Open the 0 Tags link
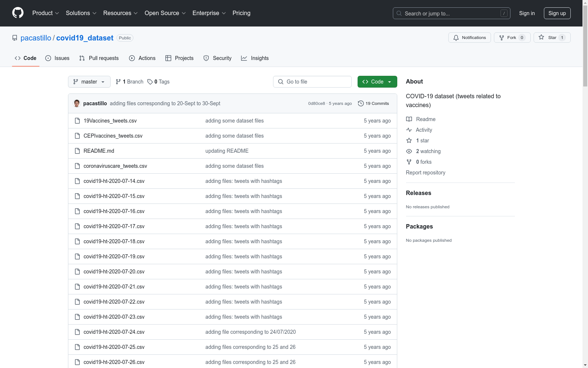The width and height of the screenshot is (588, 368). pos(158,82)
